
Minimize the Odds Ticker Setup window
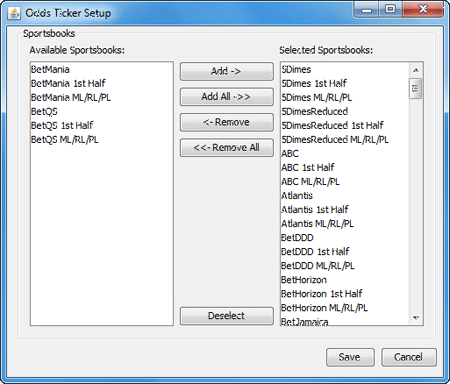[367, 10]
